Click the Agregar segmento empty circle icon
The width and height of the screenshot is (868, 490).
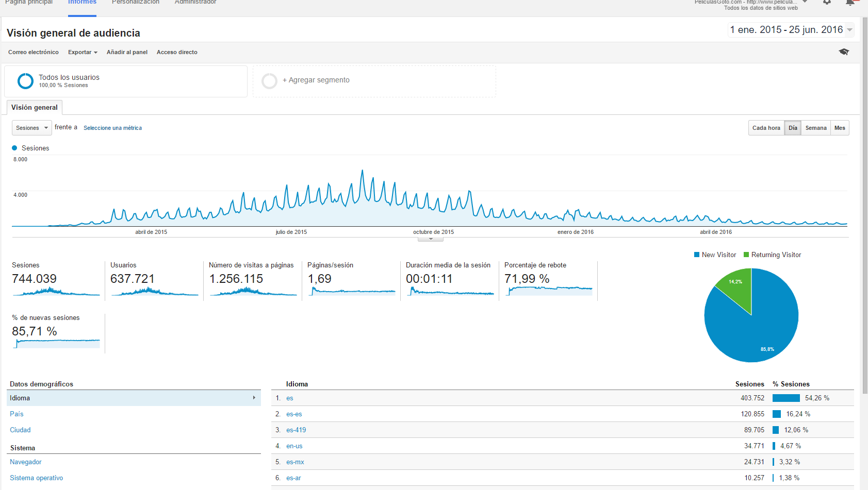point(269,81)
